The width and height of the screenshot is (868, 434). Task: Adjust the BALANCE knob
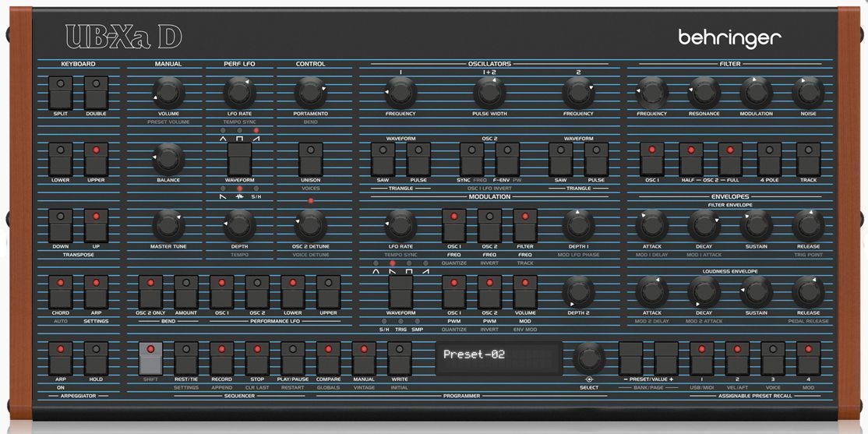[168, 159]
